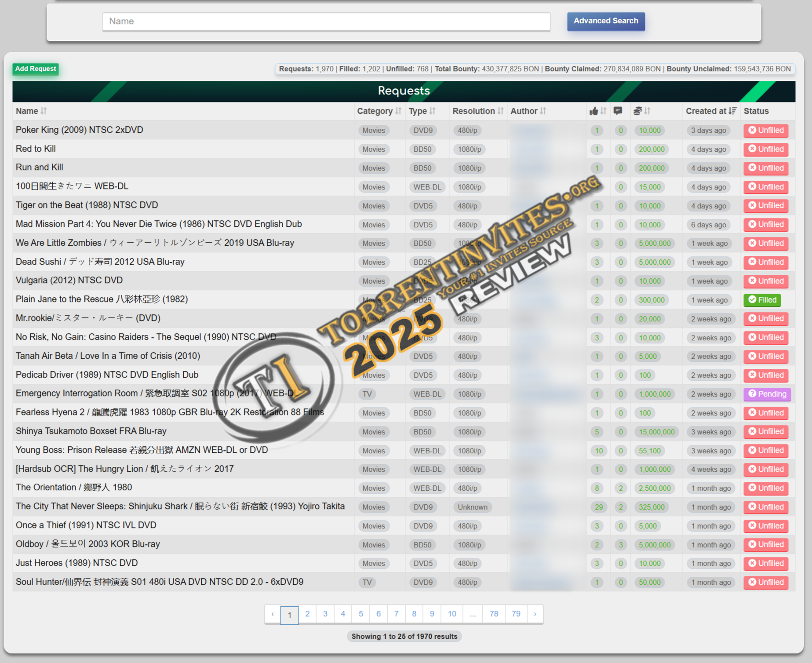This screenshot has height=663, width=812.
Task: Open We Are Little Zombies request
Action: 155,243
